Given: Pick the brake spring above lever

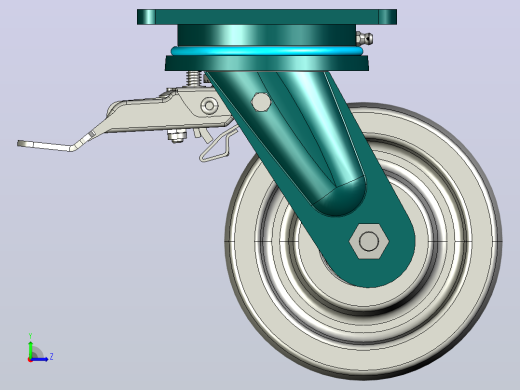Looking at the screenshot, I should 194,79.
